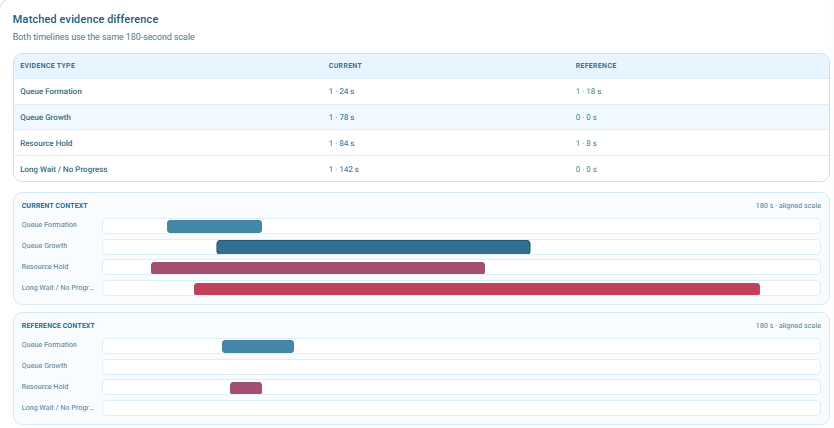Click the Queue Formation table row label
The height and width of the screenshot is (428, 834).
pos(51,91)
